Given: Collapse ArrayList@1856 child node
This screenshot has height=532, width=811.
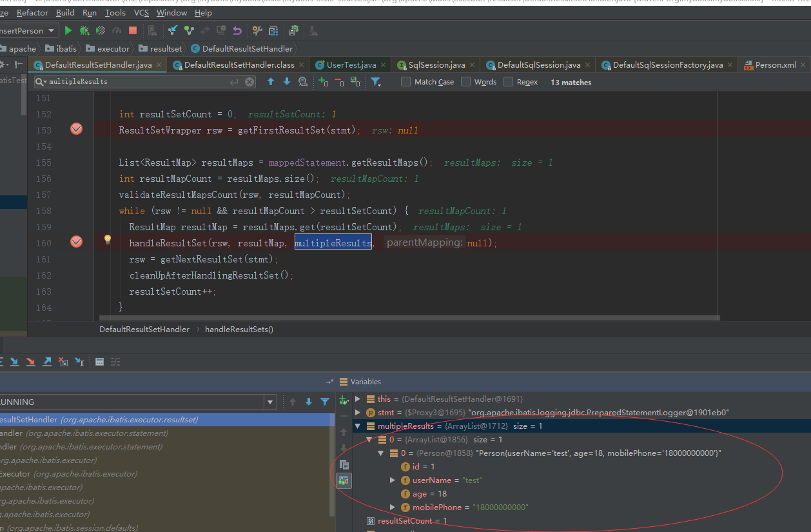Looking at the screenshot, I should 369,440.
